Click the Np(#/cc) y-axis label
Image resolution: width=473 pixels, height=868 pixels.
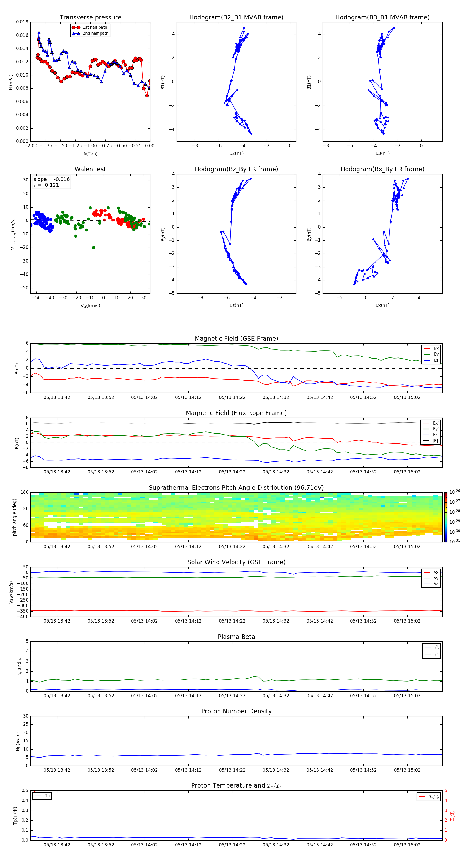coord(18,741)
